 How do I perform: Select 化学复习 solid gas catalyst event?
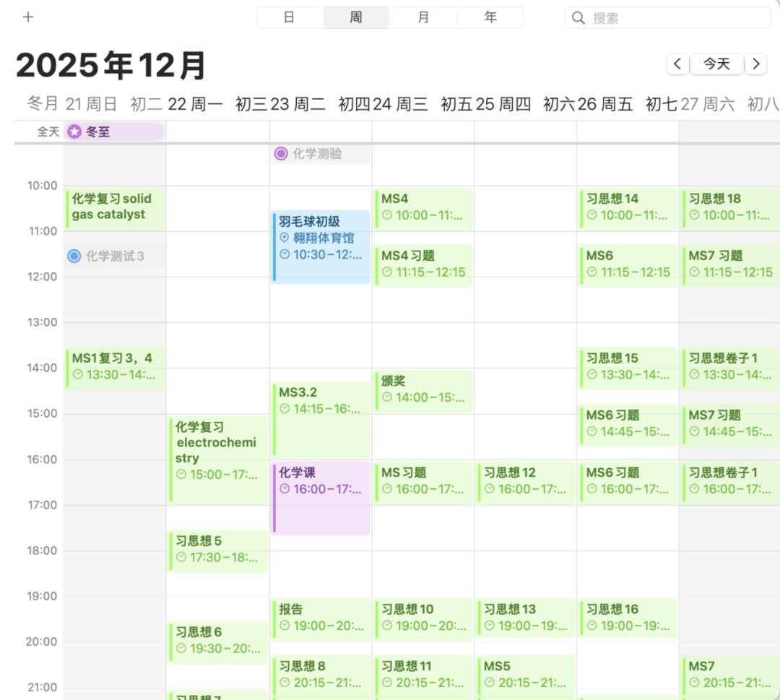point(115,209)
